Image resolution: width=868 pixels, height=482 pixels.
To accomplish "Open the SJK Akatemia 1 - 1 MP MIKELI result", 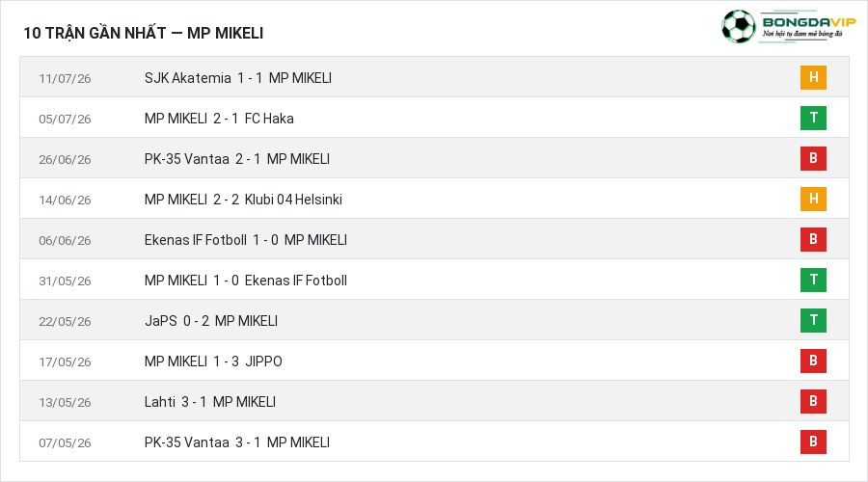I will coord(238,78).
